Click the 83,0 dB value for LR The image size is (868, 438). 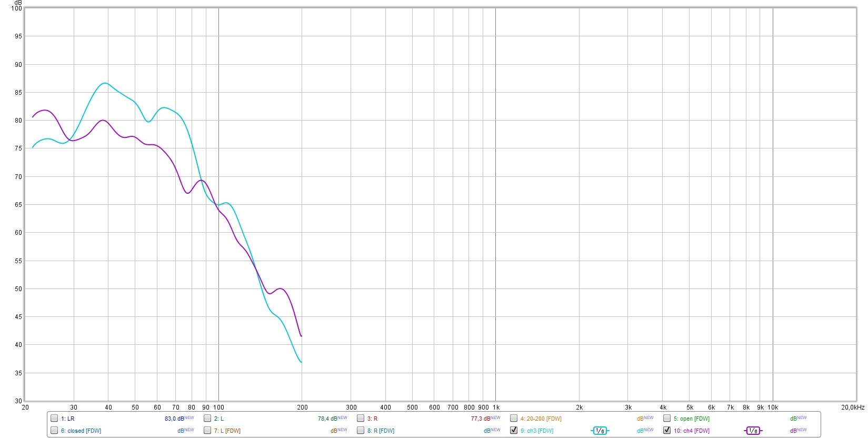coord(174,419)
